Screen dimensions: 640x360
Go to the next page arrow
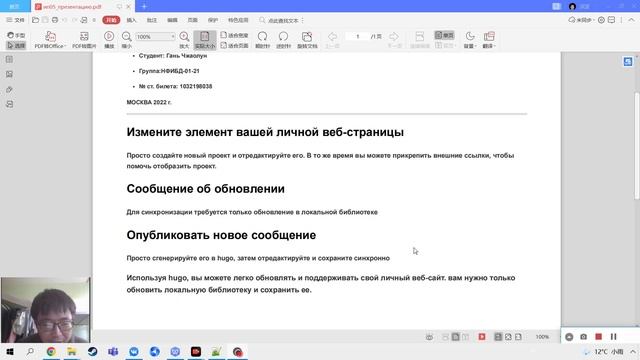[394, 40]
